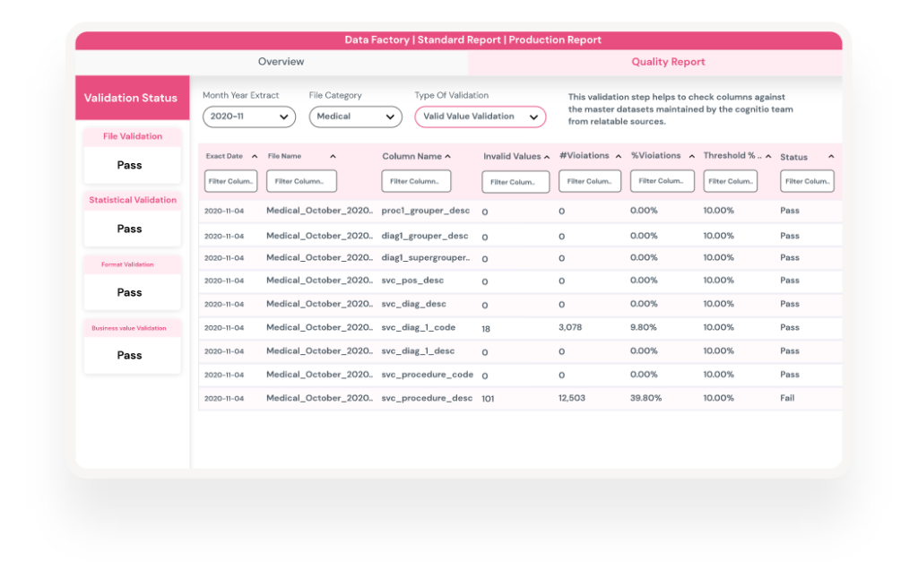The width and height of the screenshot is (918, 588).
Task: Click the Data Factory report title bar
Action: click(x=459, y=39)
